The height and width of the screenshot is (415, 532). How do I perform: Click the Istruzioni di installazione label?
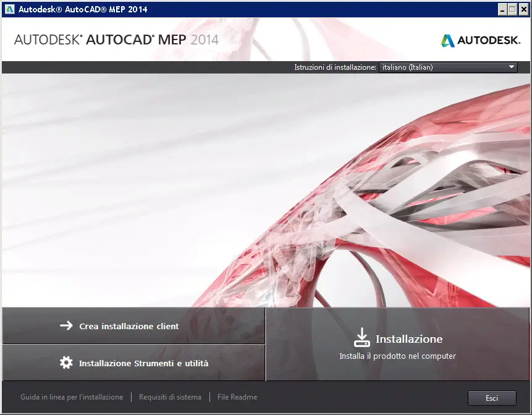click(x=335, y=67)
